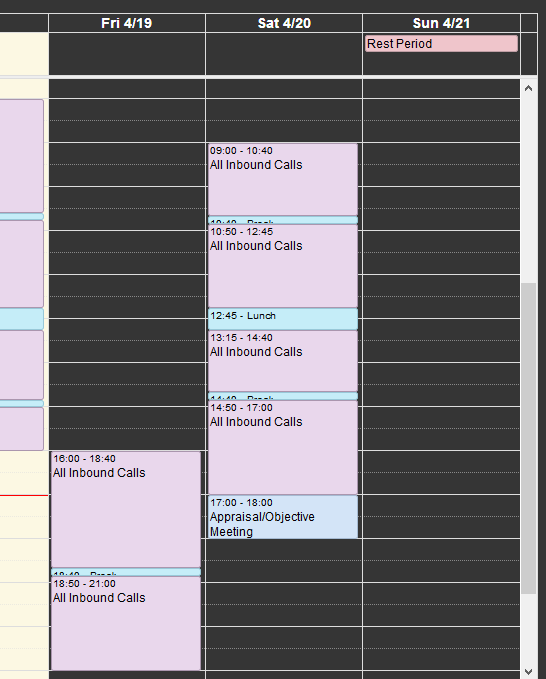Open the 17:00 - 18:00 Appraisal/Objective Meeting
Image resolution: width=546 pixels, height=679 pixels.
point(283,517)
